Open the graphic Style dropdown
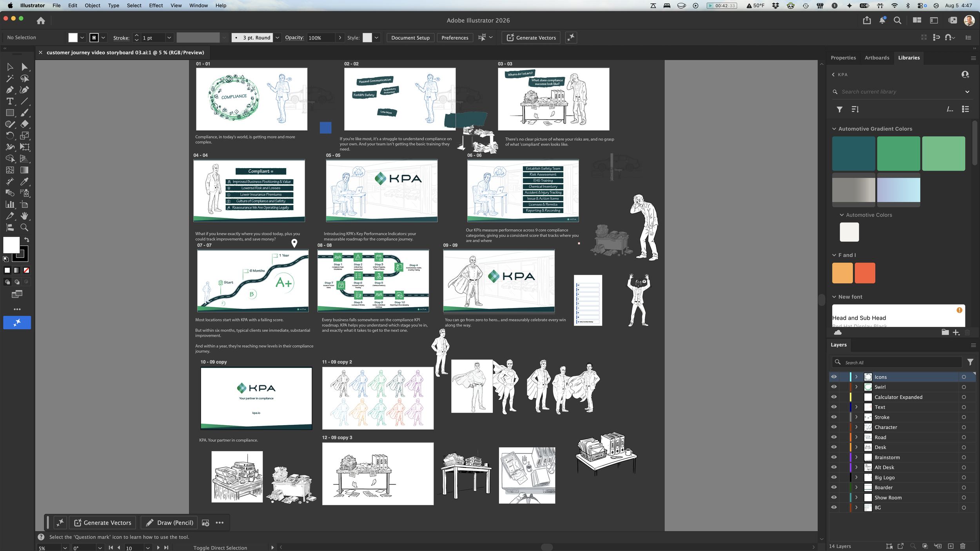This screenshot has width=980, height=551. 376,38
